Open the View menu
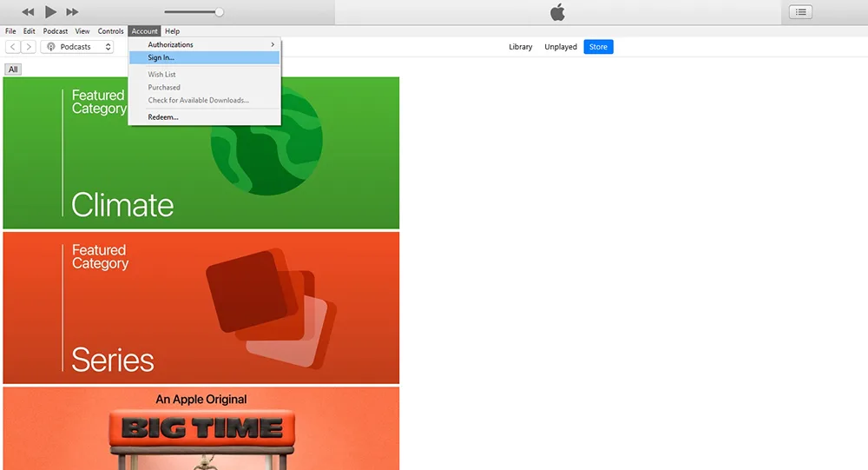Image resolution: width=868 pixels, height=470 pixels. click(x=82, y=31)
